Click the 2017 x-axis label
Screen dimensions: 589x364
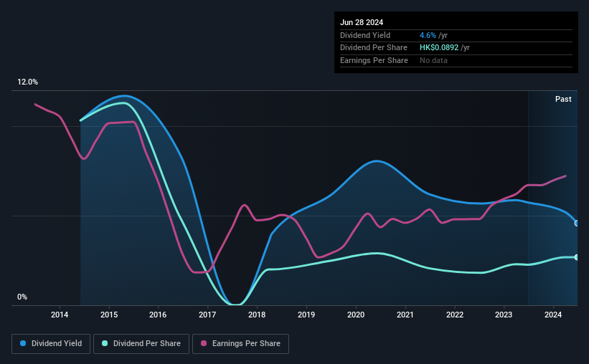pyautogui.click(x=207, y=315)
